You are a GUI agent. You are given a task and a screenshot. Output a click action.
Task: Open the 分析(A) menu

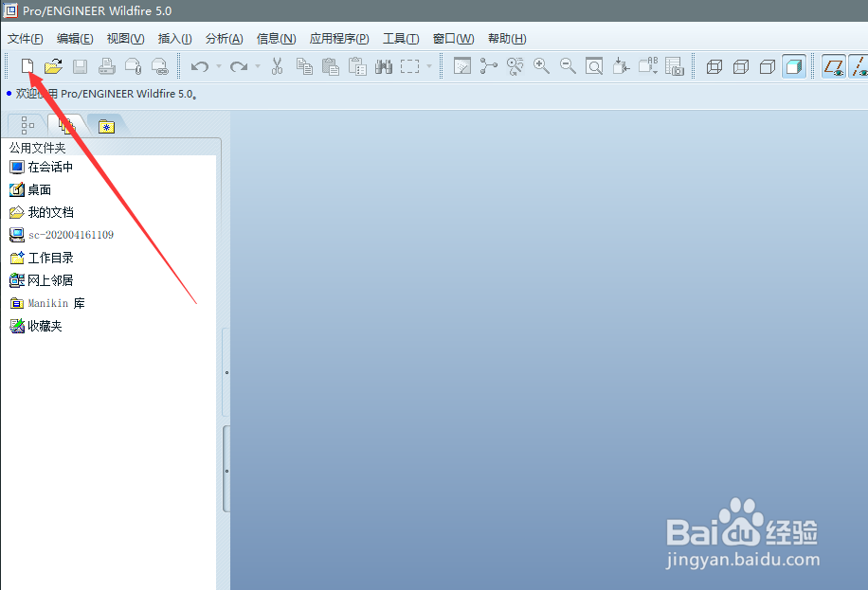point(225,38)
